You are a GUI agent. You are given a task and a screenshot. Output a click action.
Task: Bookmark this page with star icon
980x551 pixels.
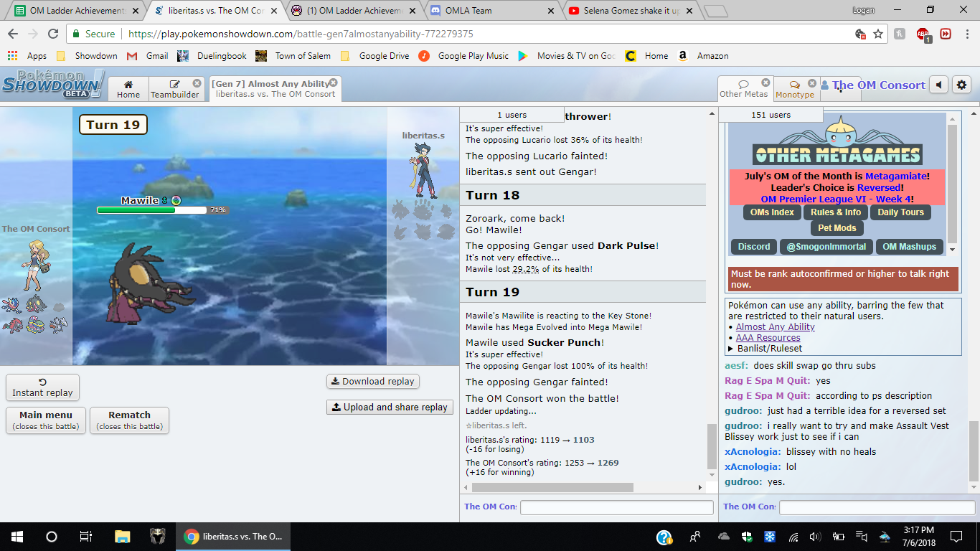click(878, 34)
